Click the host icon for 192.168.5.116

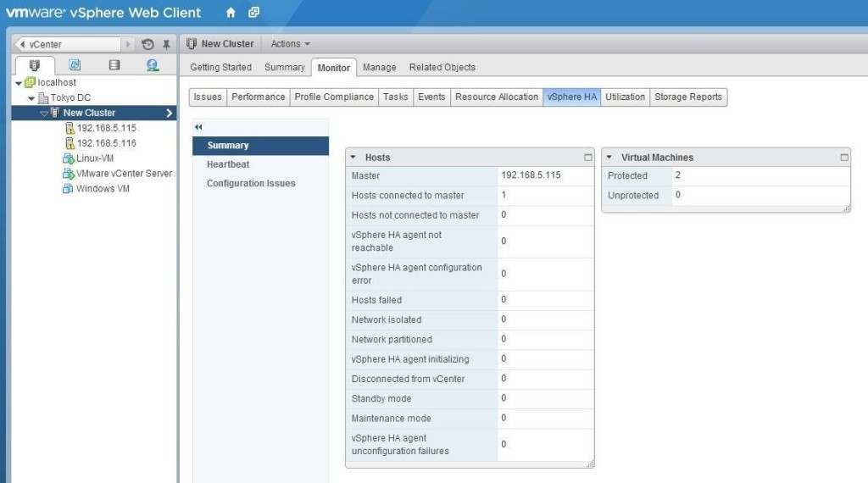pos(70,143)
